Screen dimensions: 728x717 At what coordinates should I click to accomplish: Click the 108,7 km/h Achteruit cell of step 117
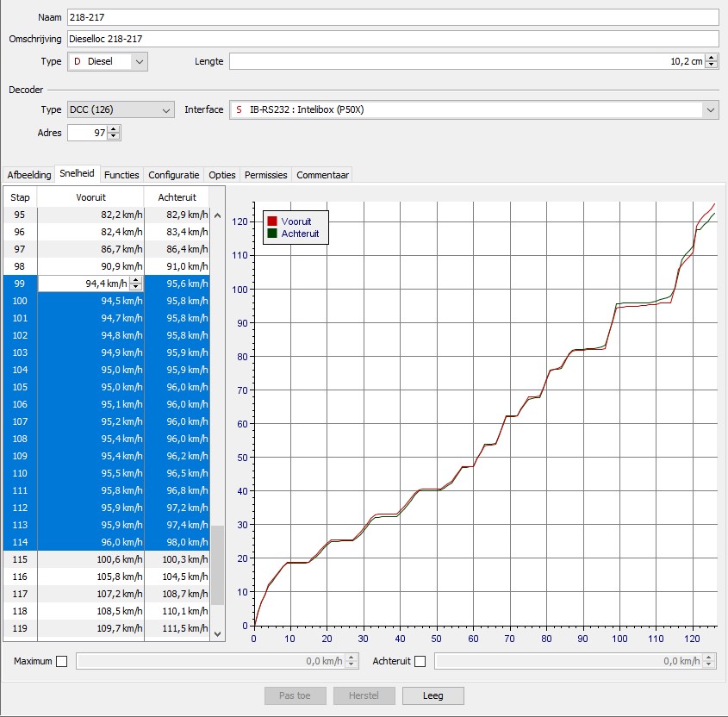pyautogui.click(x=177, y=594)
